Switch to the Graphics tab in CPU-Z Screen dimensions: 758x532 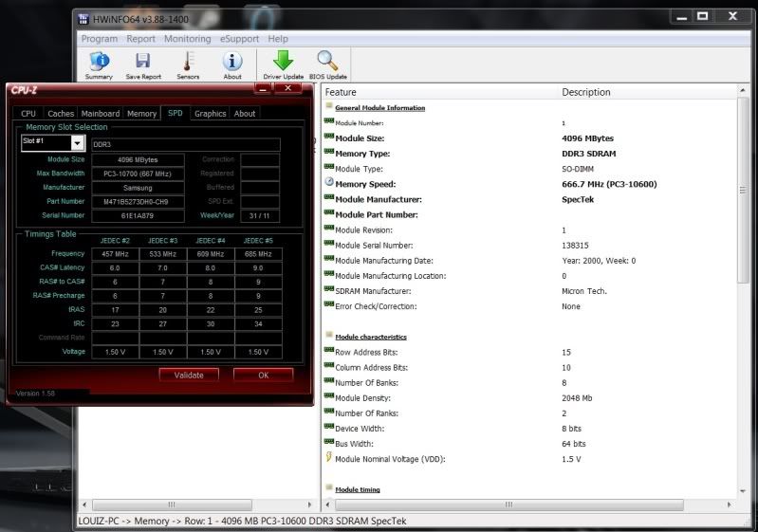click(210, 114)
